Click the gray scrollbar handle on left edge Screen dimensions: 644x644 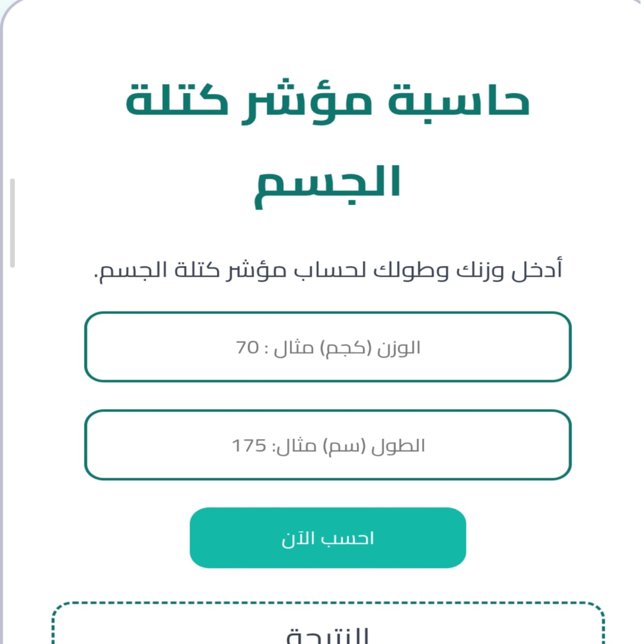13,223
